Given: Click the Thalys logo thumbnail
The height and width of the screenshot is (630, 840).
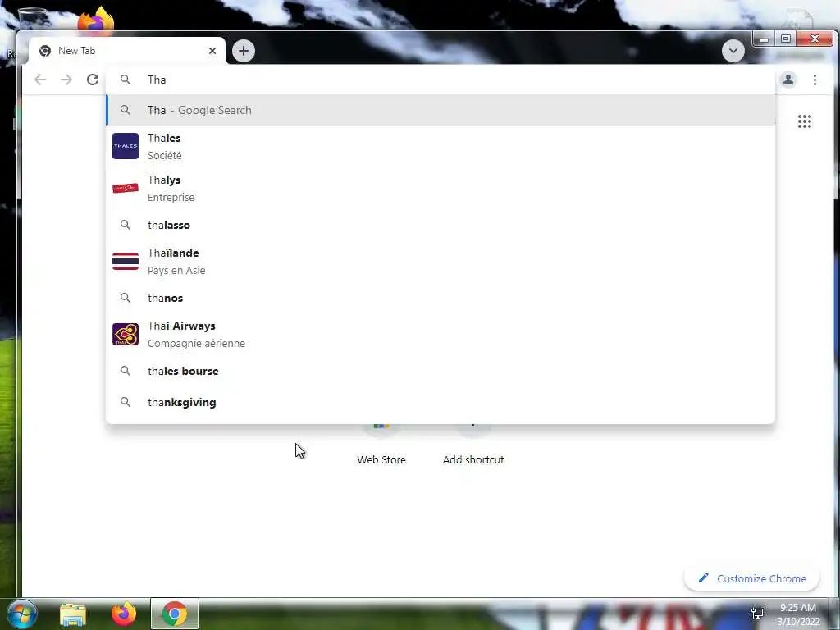Looking at the screenshot, I should 126,188.
